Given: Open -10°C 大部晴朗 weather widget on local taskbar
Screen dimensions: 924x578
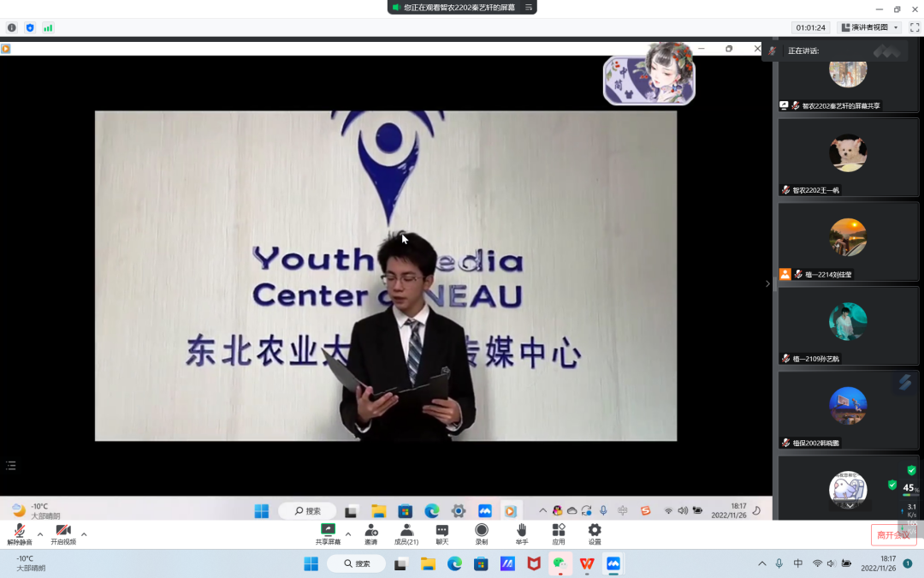Looking at the screenshot, I should (31, 563).
